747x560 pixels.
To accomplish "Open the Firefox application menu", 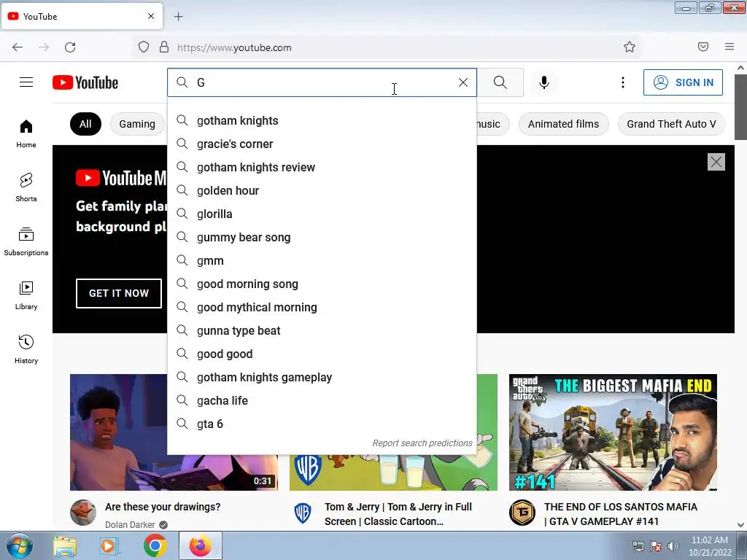I will click(729, 47).
